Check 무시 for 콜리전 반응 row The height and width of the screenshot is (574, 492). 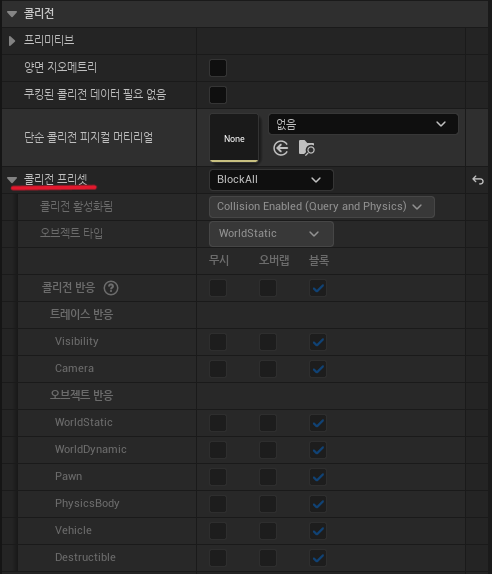218,288
